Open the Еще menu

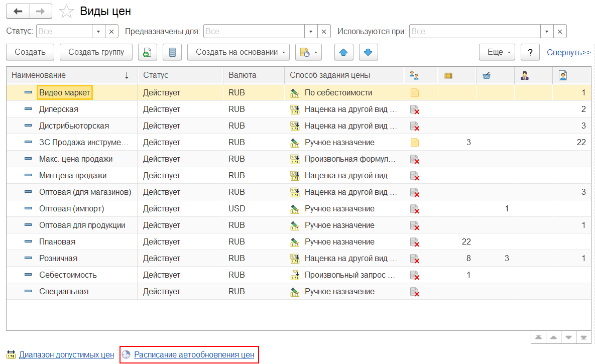tap(498, 52)
